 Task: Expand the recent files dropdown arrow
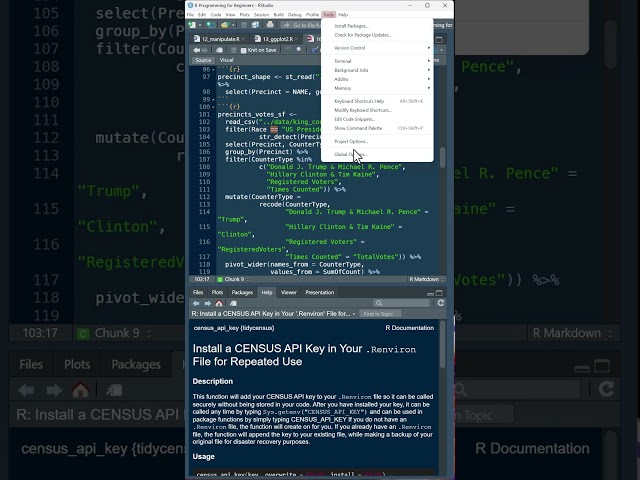pyautogui.click(x=233, y=25)
